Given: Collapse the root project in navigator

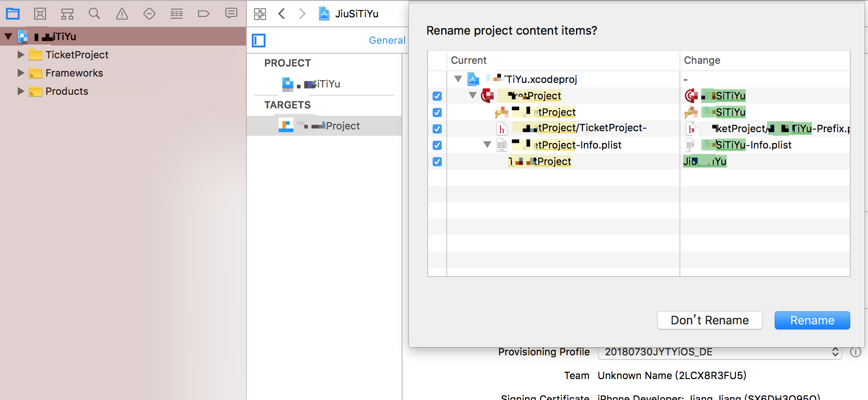Looking at the screenshot, I should tap(8, 36).
